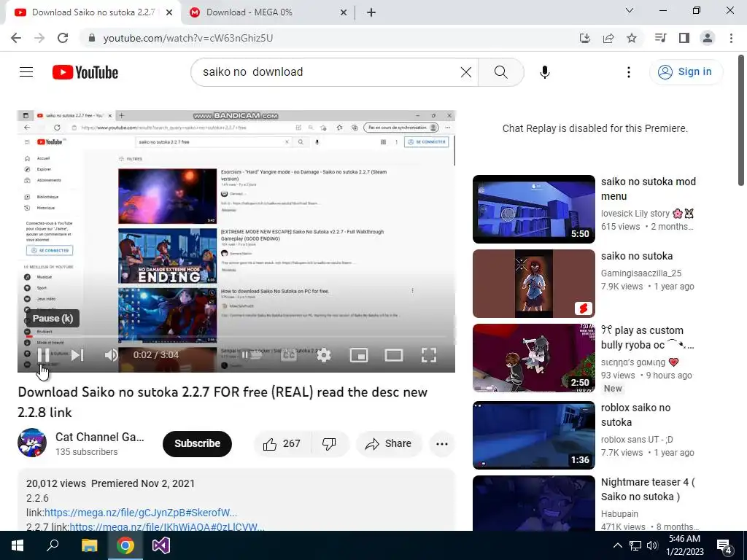Seek on the video progress bar
This screenshot has height=560, width=747.
click(x=236, y=337)
